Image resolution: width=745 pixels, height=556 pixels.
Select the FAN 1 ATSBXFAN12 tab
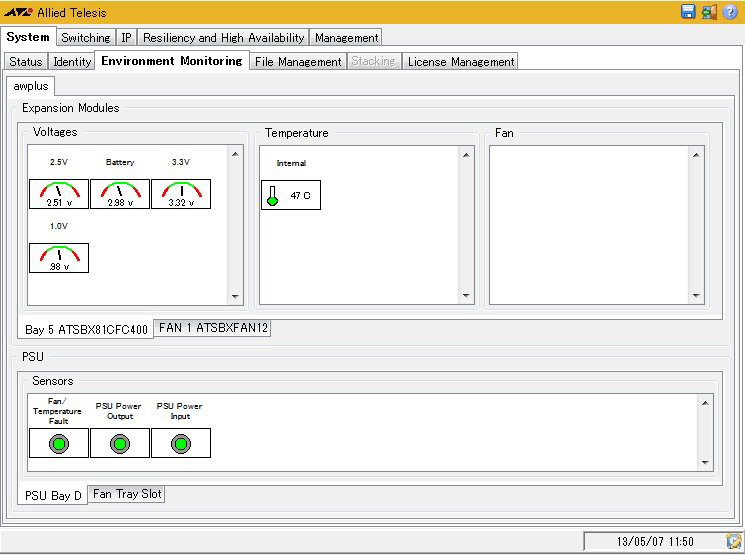212,328
